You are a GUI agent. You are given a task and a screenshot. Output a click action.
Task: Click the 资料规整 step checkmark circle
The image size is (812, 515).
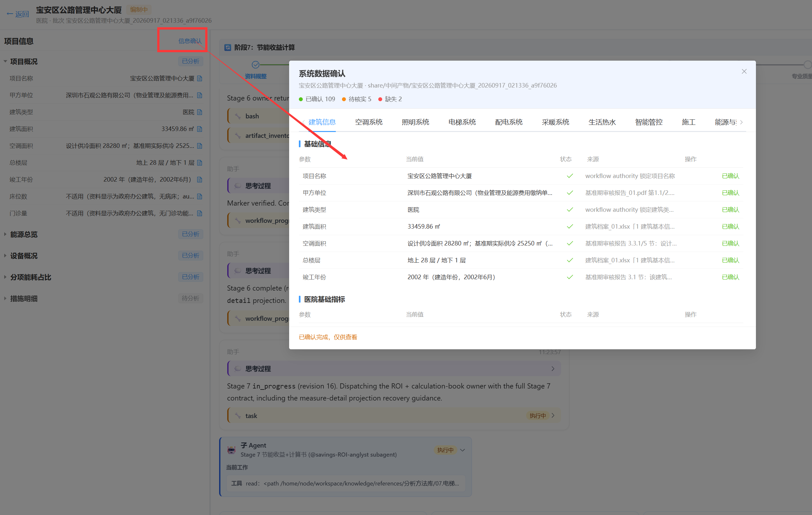tap(256, 65)
